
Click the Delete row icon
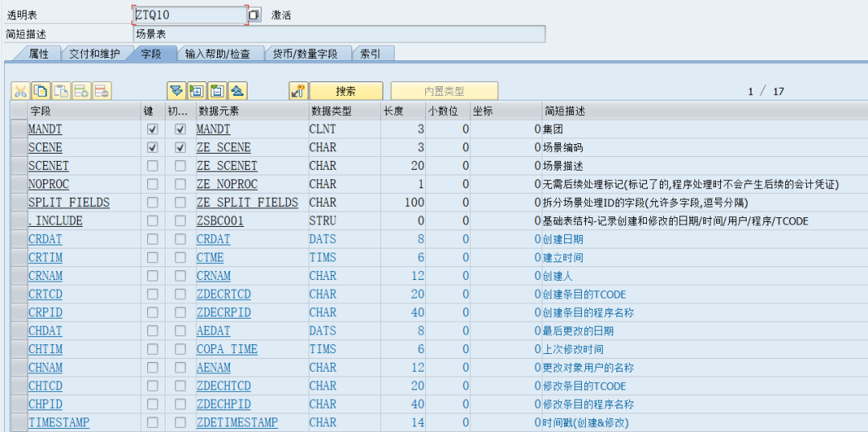[x=102, y=91]
